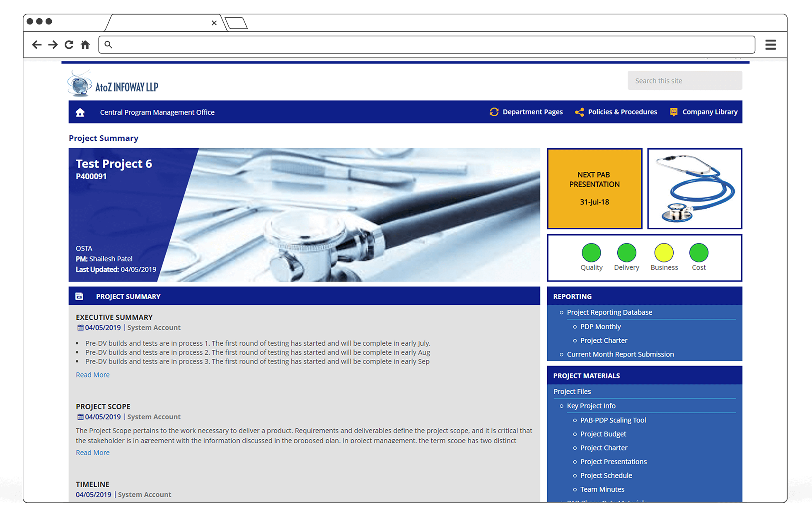Screen dimensions: 812x520
Task: Click the Company Library map icon
Action: [x=674, y=112]
